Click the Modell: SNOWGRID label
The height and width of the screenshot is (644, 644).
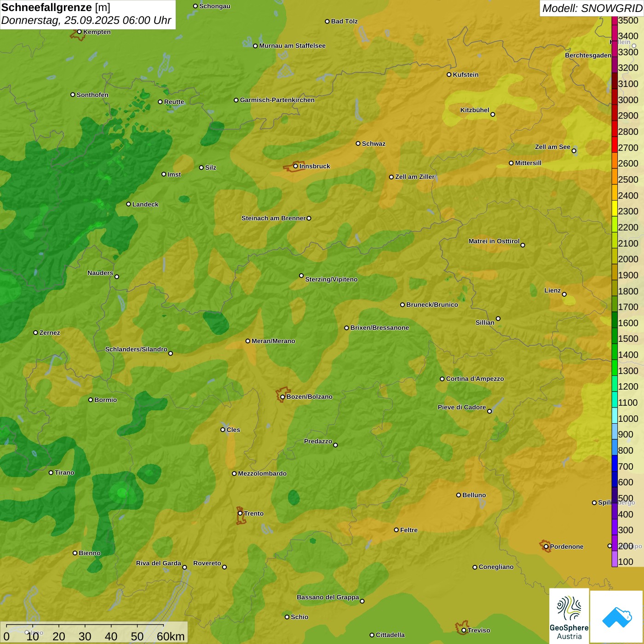pyautogui.click(x=592, y=8)
